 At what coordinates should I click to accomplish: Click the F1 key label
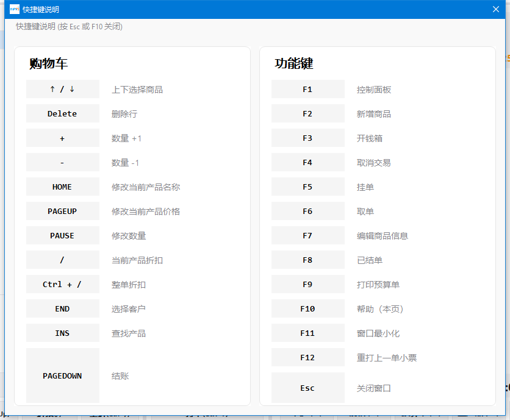[307, 89]
